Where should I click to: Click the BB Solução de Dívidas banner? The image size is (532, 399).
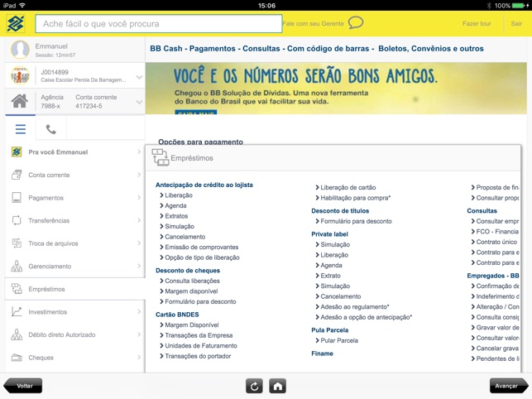pyautogui.click(x=336, y=89)
